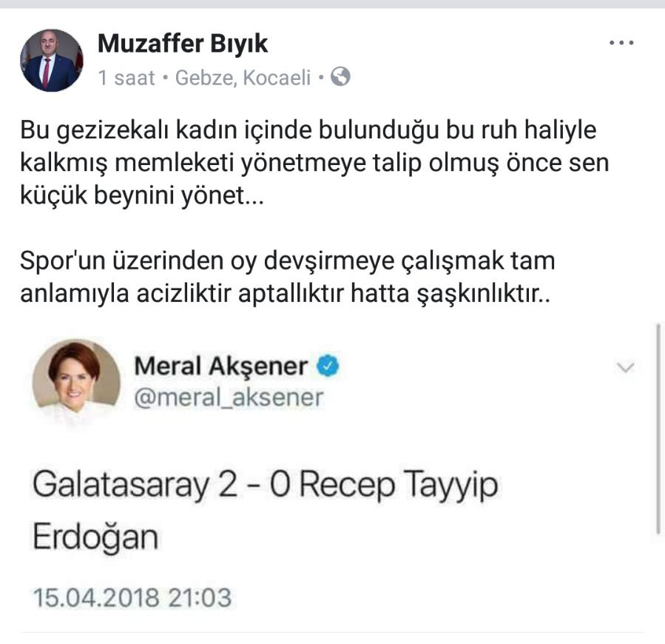Image resolution: width=665 pixels, height=644 pixels.
Task: Open the Muzaffer Bıyık profile name link
Action: point(183,43)
